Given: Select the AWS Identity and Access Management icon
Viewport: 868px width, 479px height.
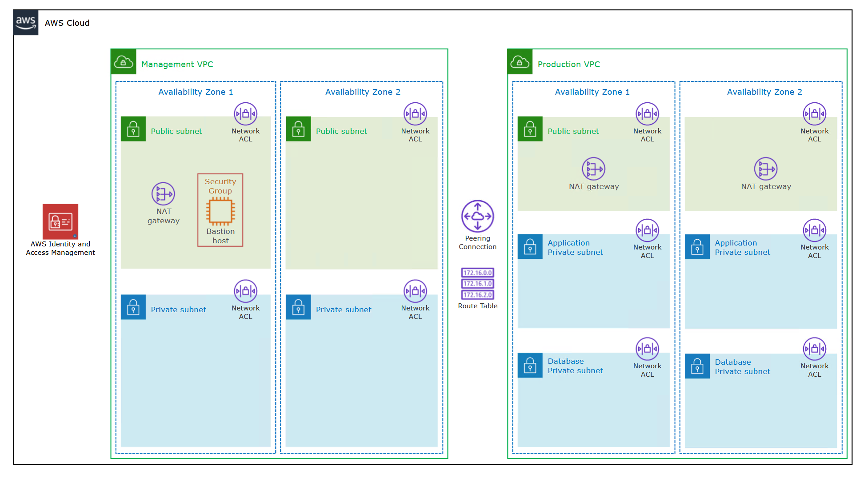Looking at the screenshot, I should pyautogui.click(x=60, y=221).
